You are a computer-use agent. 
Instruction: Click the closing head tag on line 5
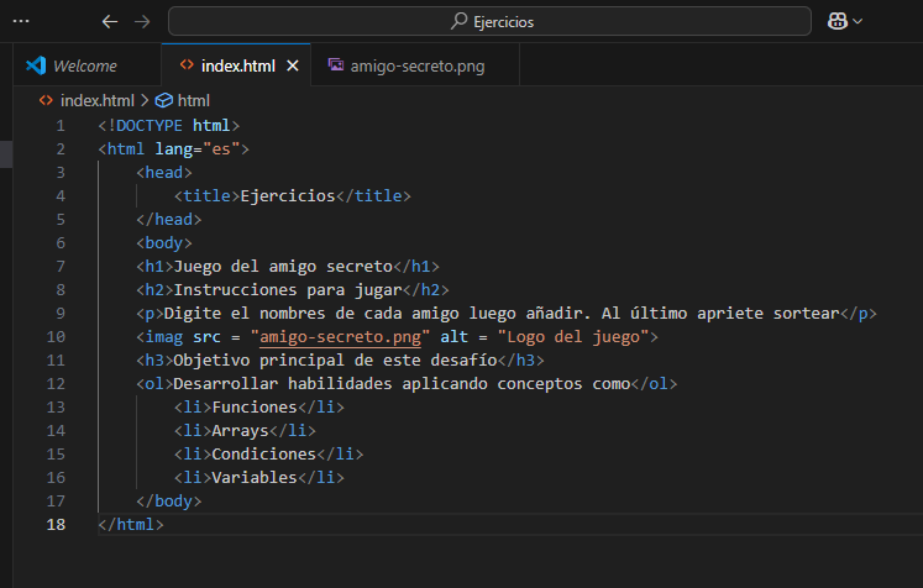pos(169,220)
